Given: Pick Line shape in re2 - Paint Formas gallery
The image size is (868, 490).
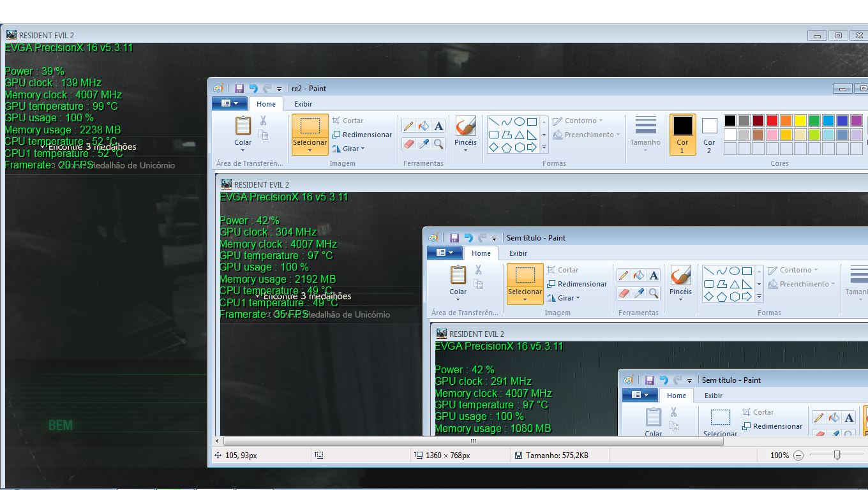Looking at the screenshot, I should click(x=494, y=121).
